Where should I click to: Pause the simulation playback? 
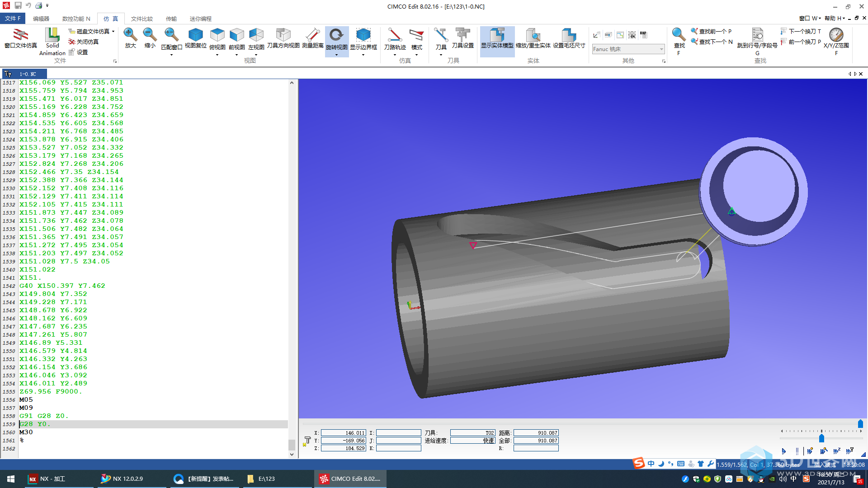coord(797,451)
